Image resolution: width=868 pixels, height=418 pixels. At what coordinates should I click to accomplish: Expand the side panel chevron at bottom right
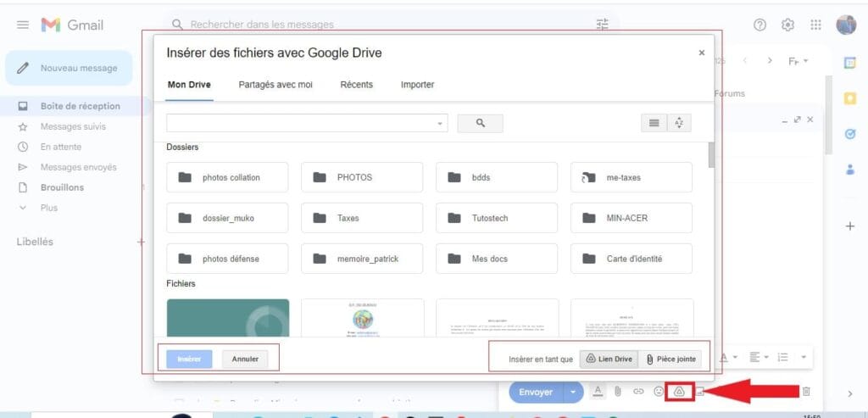tap(850, 393)
